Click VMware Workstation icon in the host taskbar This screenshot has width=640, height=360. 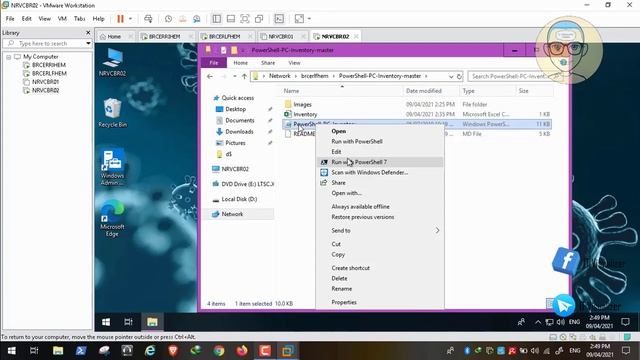288,351
